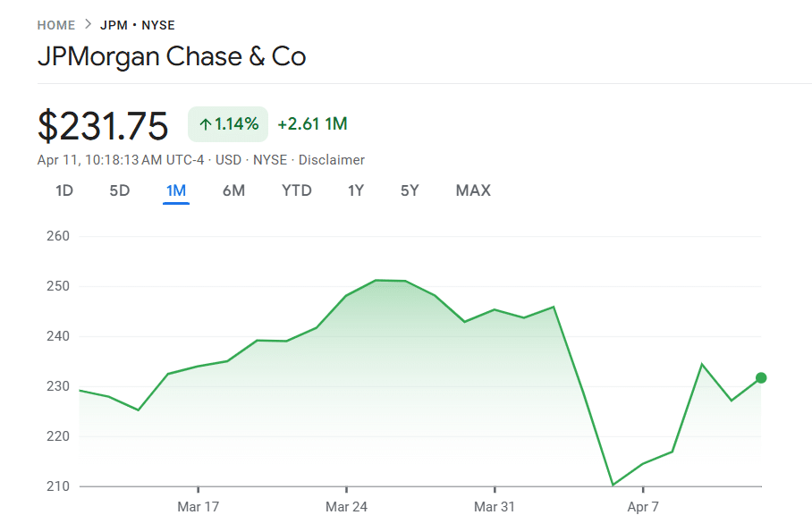Image resolution: width=812 pixels, height=532 pixels.
Task: Open the Disclaimer link
Action: click(x=332, y=159)
